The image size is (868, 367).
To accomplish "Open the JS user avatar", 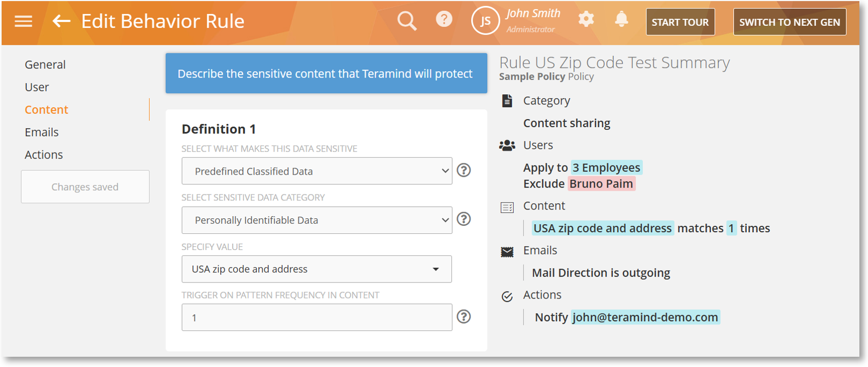I will pos(485,22).
